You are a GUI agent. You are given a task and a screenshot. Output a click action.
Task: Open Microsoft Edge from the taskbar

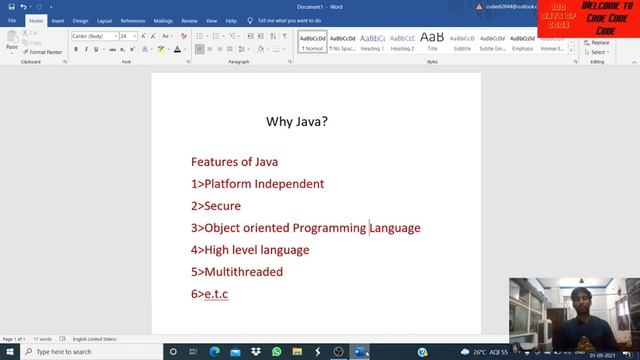click(214, 351)
